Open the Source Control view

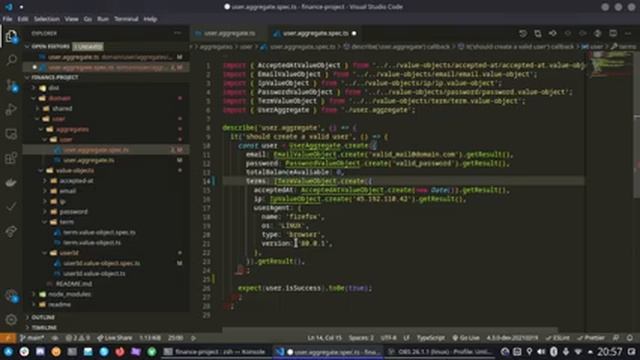tap(11, 85)
